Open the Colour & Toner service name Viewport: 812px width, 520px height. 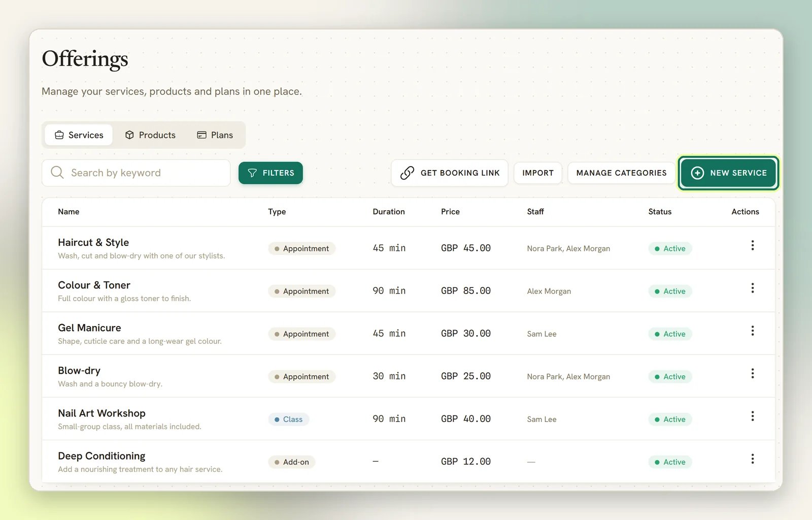94,285
